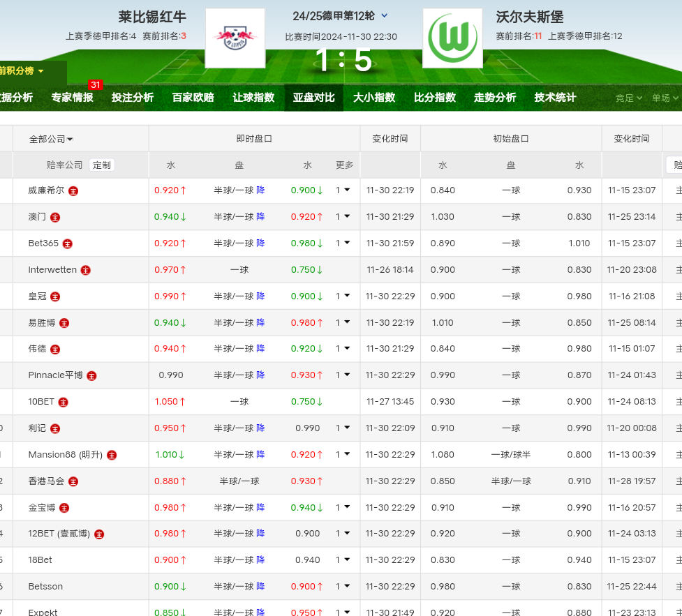The height and width of the screenshot is (616, 682).
Task: Open the 莱比锡红牛 team name link
Action: click(152, 17)
